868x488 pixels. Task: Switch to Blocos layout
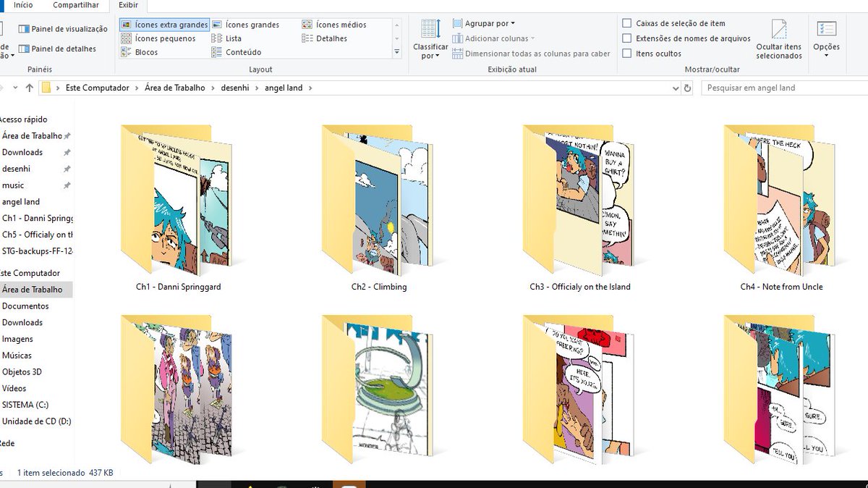click(140, 52)
